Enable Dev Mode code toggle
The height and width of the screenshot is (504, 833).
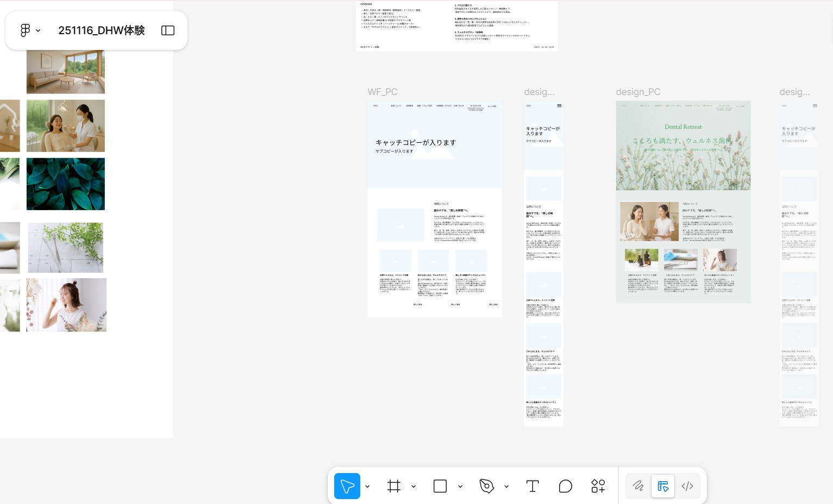click(x=687, y=486)
